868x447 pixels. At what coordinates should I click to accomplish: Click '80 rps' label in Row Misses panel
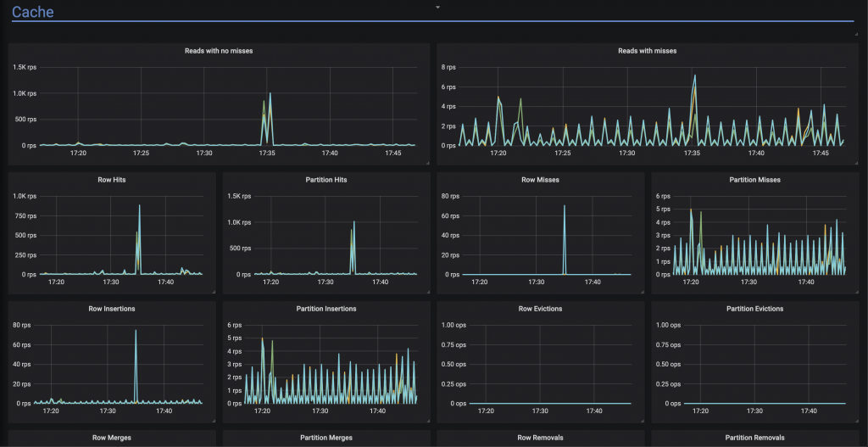click(453, 196)
